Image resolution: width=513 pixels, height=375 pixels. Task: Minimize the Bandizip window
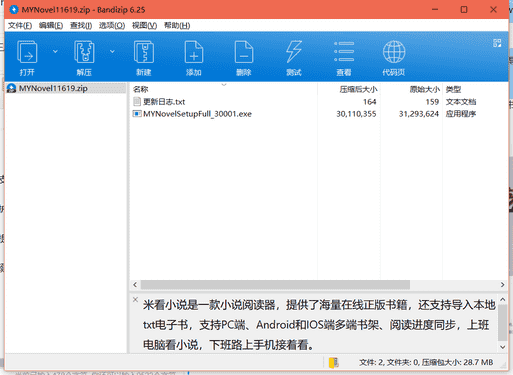pos(435,10)
